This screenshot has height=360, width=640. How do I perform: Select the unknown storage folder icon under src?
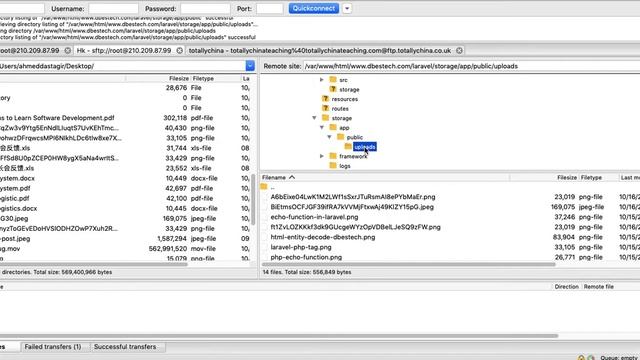coord(333,89)
